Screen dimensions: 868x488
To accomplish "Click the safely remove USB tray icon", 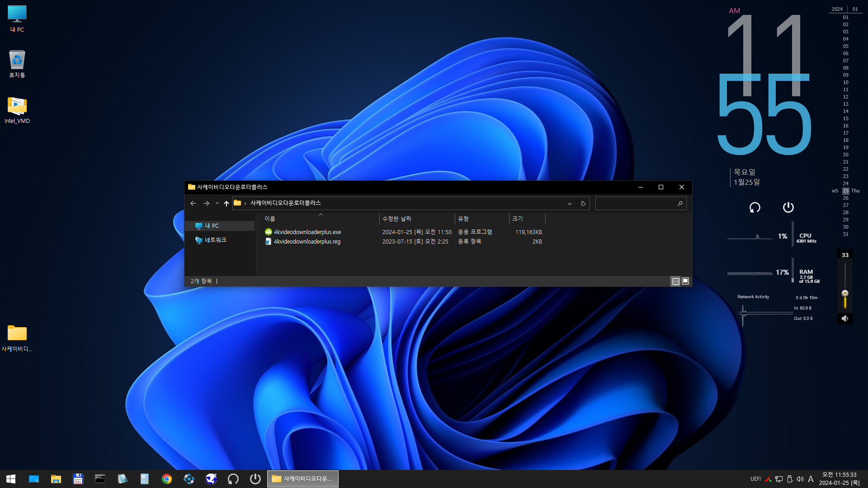I will pos(790,479).
